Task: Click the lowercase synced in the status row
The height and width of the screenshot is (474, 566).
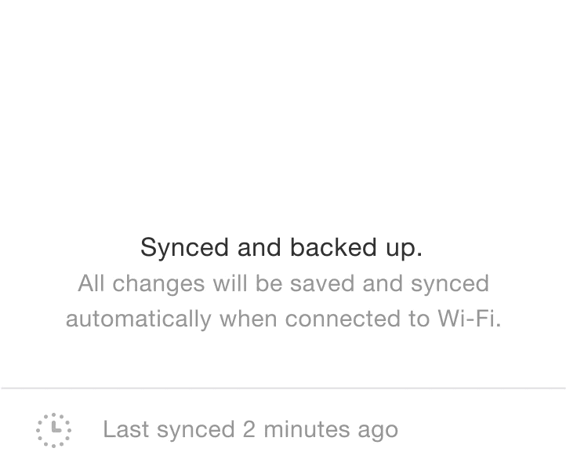Action: 196,430
